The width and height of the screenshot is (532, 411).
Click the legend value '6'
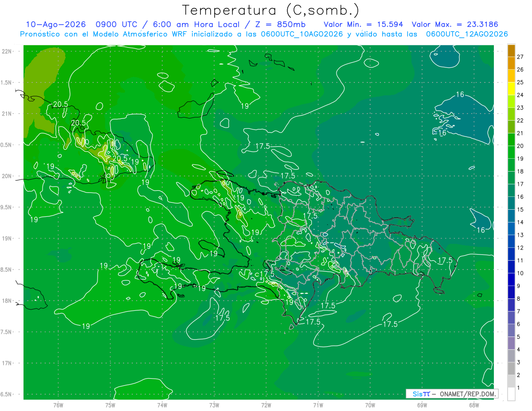click(519, 324)
